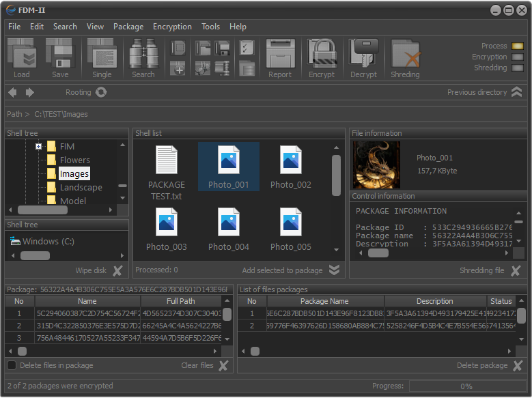Generate a report with the printer icon
Image resolution: width=532 pixels, height=398 pixels.
(x=280, y=54)
